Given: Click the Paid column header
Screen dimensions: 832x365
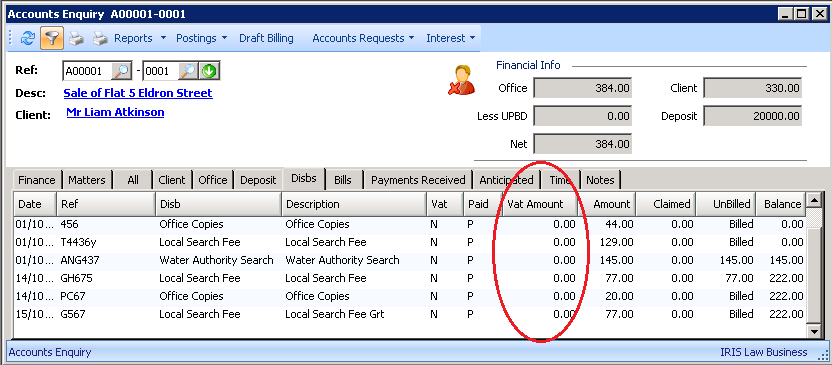Looking at the screenshot, I should pos(482,204).
